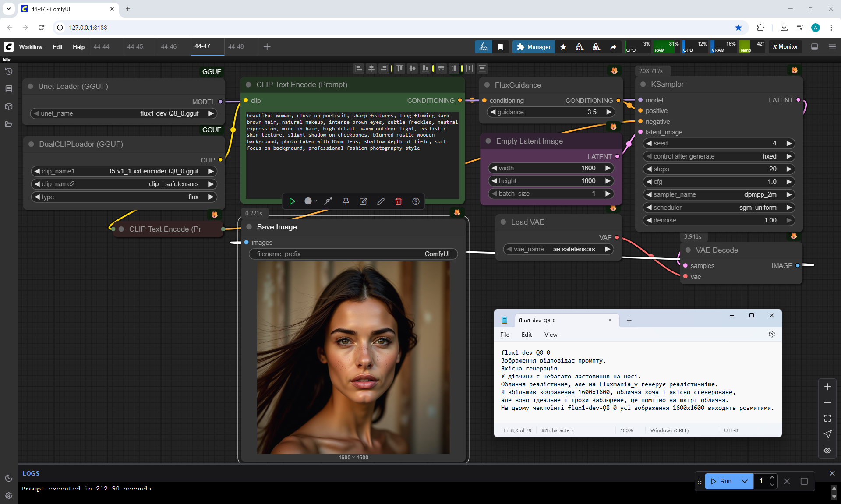Increment the guidance value right arrow

608,112
